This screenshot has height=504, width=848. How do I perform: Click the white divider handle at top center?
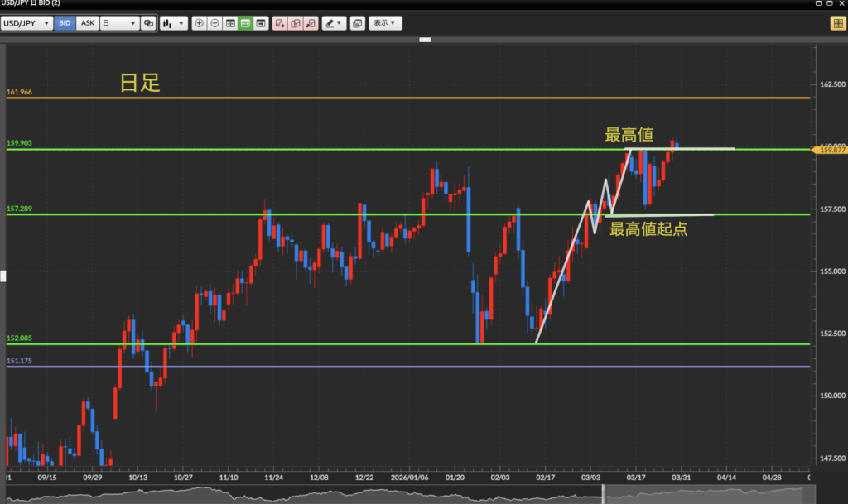(x=426, y=39)
